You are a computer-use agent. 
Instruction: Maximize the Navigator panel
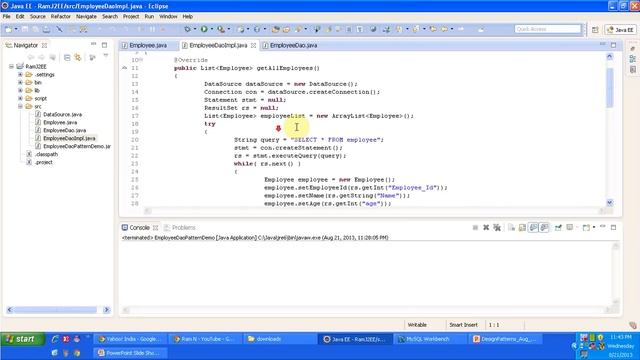(x=104, y=45)
